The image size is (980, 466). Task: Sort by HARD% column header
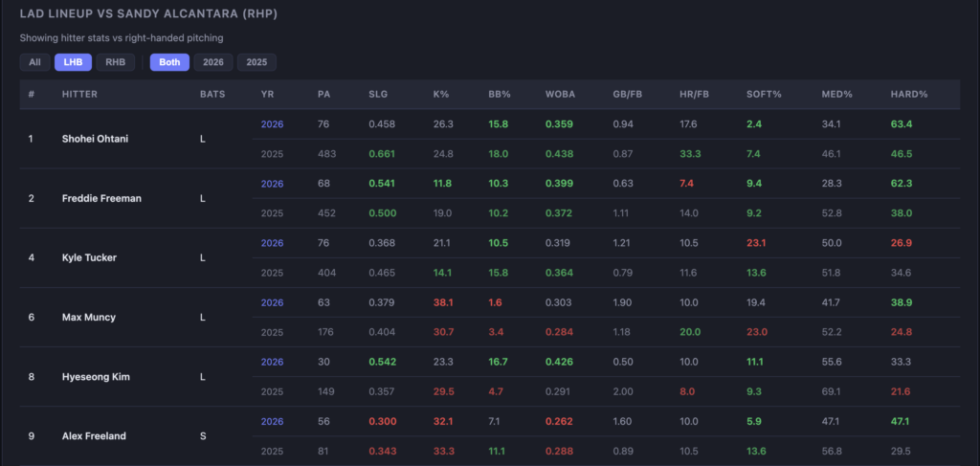tap(909, 95)
